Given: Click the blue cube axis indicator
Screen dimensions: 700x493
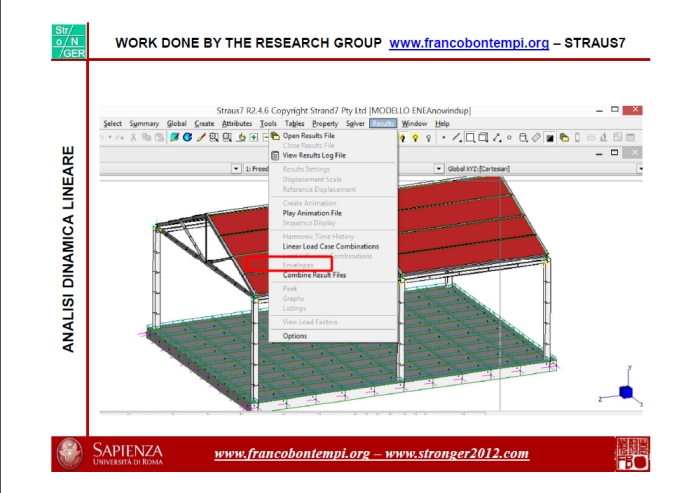Looking at the screenshot, I should [x=625, y=392].
